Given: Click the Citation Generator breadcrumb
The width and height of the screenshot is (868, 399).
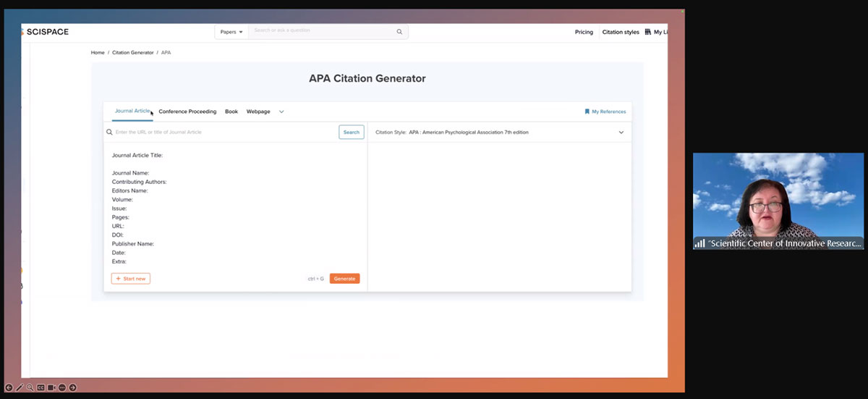Looking at the screenshot, I should coord(133,53).
